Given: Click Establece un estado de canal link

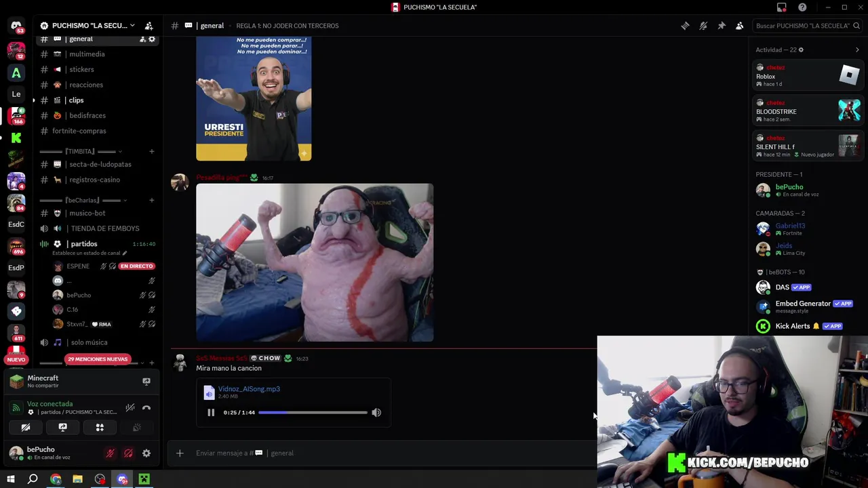Looking at the screenshot, I should [x=90, y=253].
